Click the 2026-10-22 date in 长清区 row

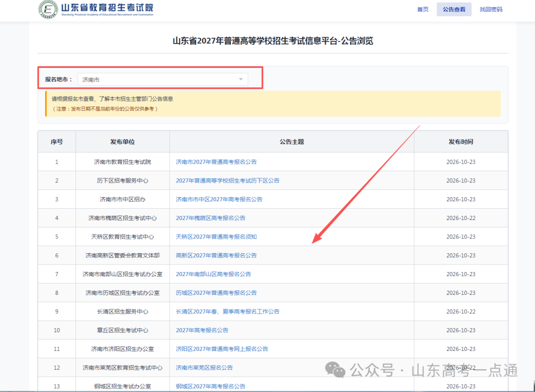click(461, 311)
